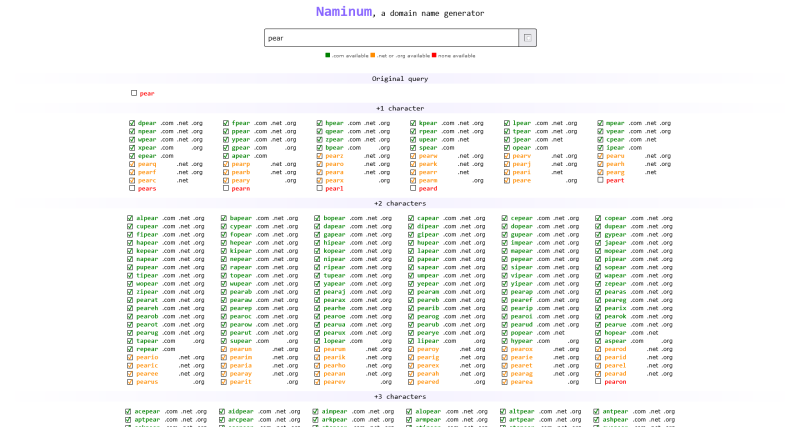Screen dimensions: 800x427
Task: Collapse the '+2 characters' section header
Action: click(400, 203)
